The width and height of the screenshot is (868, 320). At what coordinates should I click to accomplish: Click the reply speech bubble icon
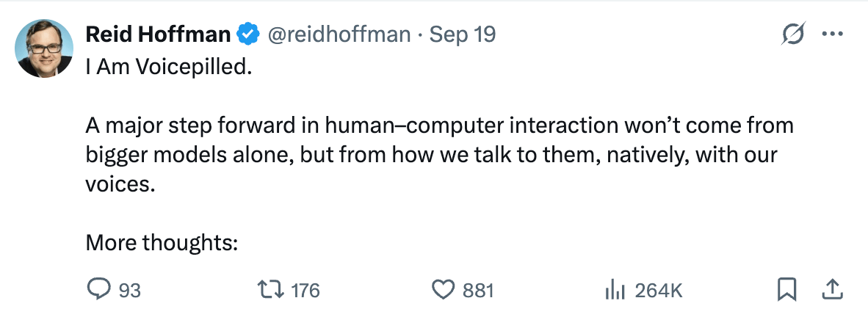click(98, 291)
